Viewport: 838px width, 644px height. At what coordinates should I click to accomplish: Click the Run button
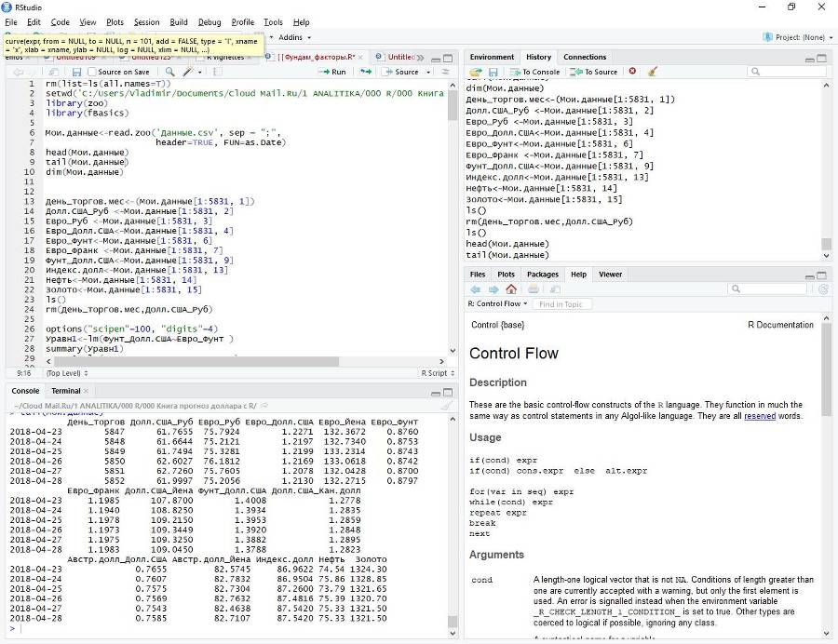pos(332,72)
